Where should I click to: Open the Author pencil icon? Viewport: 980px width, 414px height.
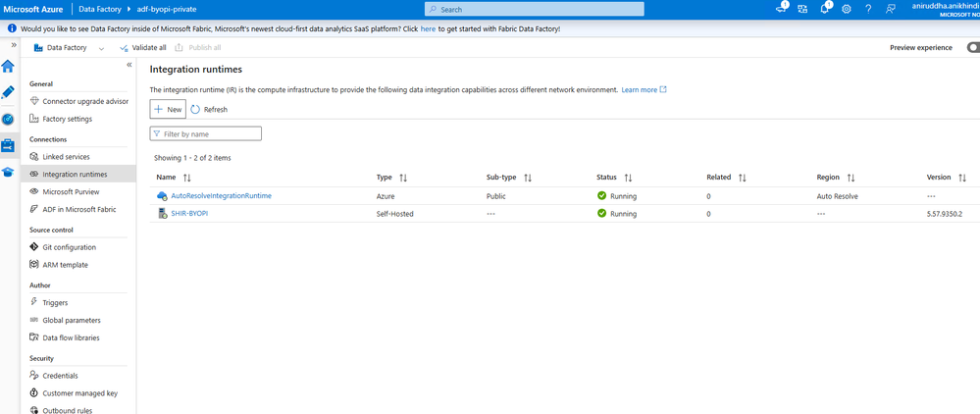8,92
